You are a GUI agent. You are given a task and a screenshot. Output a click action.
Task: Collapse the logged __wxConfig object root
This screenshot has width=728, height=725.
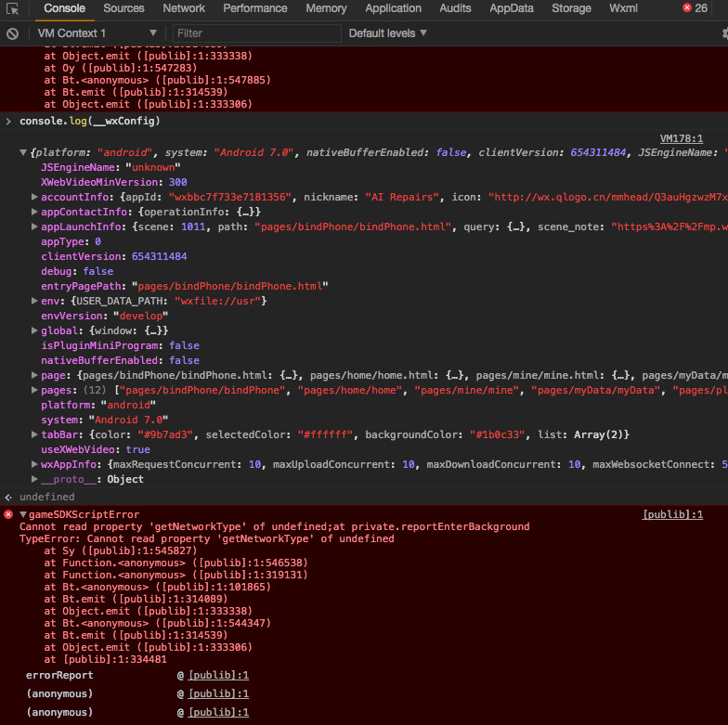22,152
